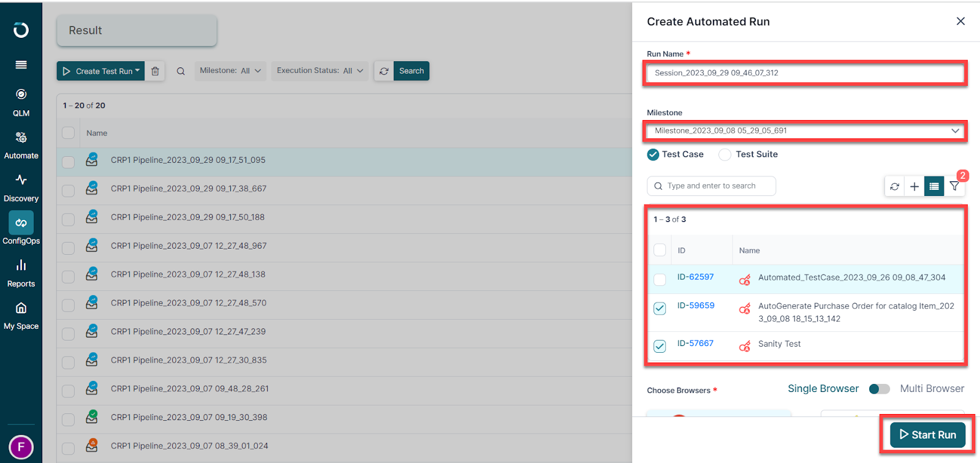Check the box for CRP1 Pipeline_2023_09_29 09_17_50_188
Screen dimensions: 980x463
[x=68, y=219]
